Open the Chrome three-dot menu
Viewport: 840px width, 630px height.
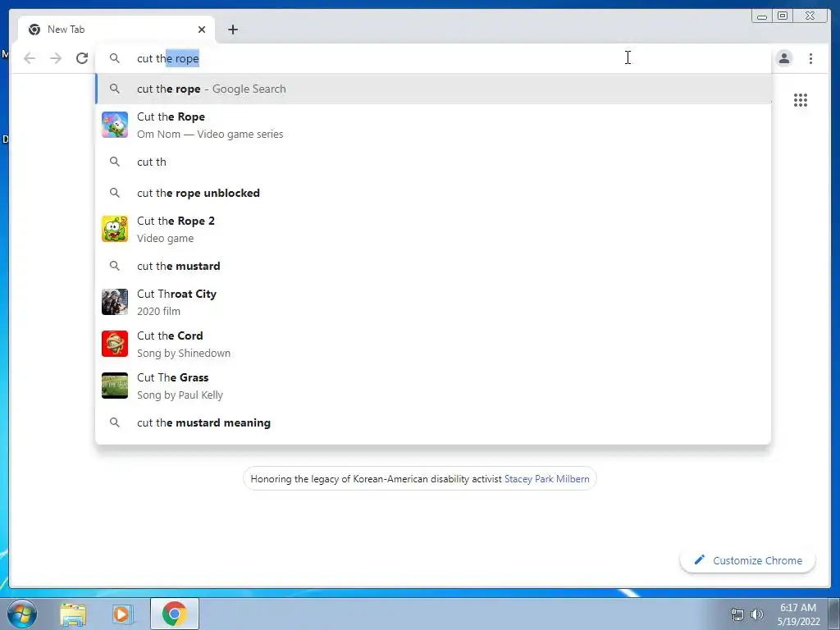pyautogui.click(x=810, y=58)
